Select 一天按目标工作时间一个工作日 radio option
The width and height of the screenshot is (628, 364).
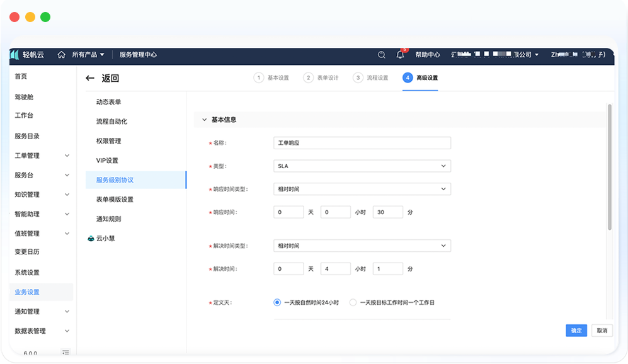(x=353, y=302)
